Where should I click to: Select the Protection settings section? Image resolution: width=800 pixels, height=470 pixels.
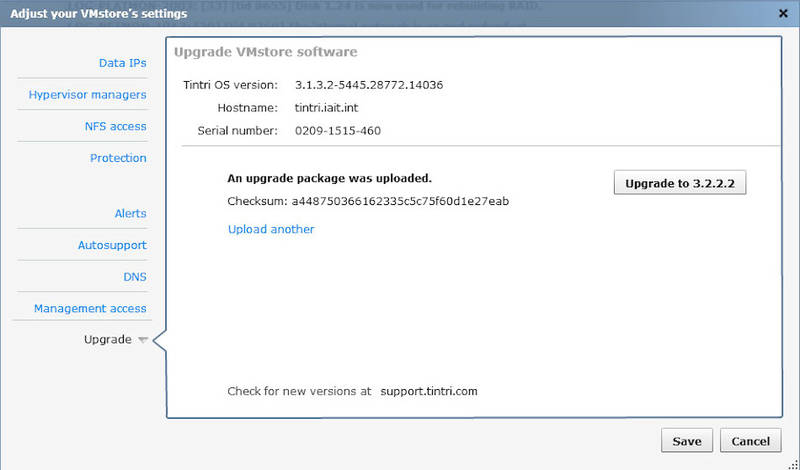pos(118,158)
